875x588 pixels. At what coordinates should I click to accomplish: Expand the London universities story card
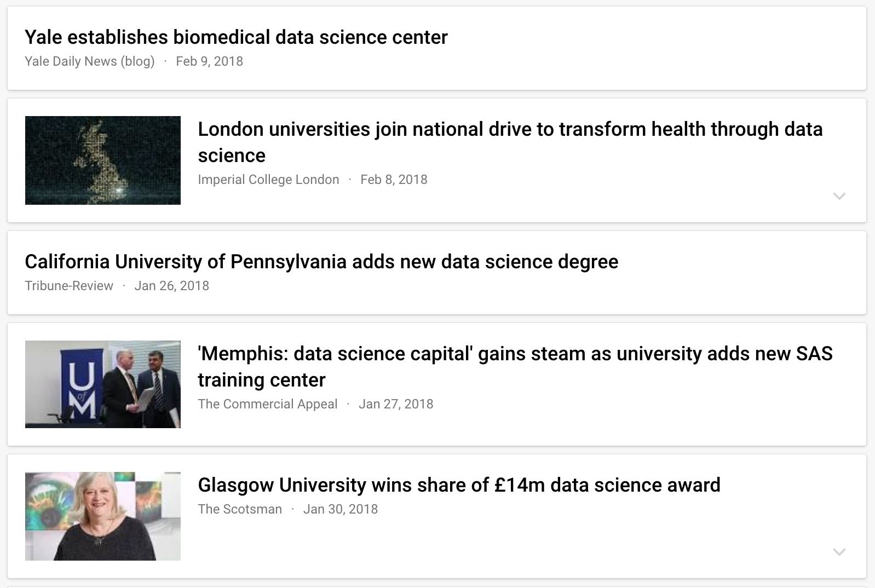click(x=839, y=196)
